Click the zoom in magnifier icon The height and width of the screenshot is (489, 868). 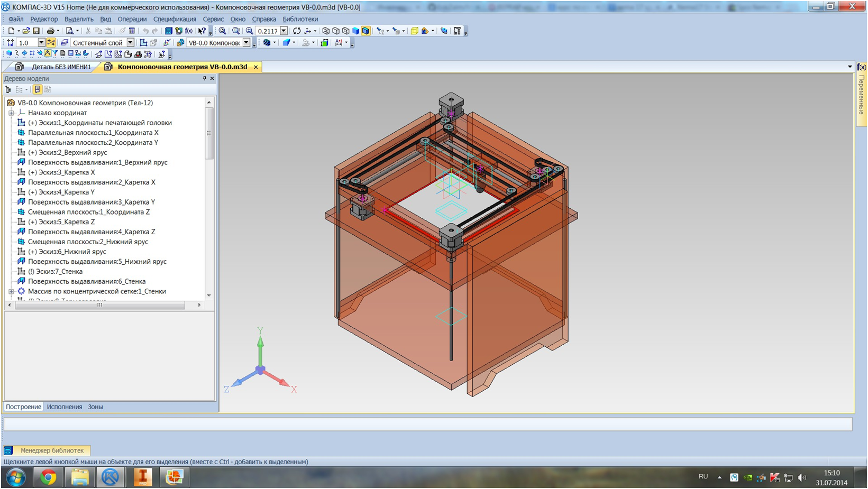(x=249, y=31)
